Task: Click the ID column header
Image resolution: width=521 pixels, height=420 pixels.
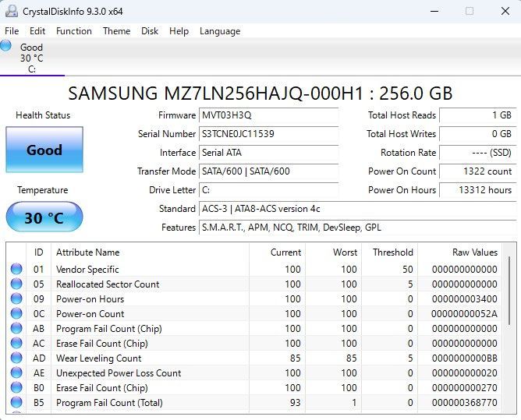Action: pyautogui.click(x=38, y=252)
